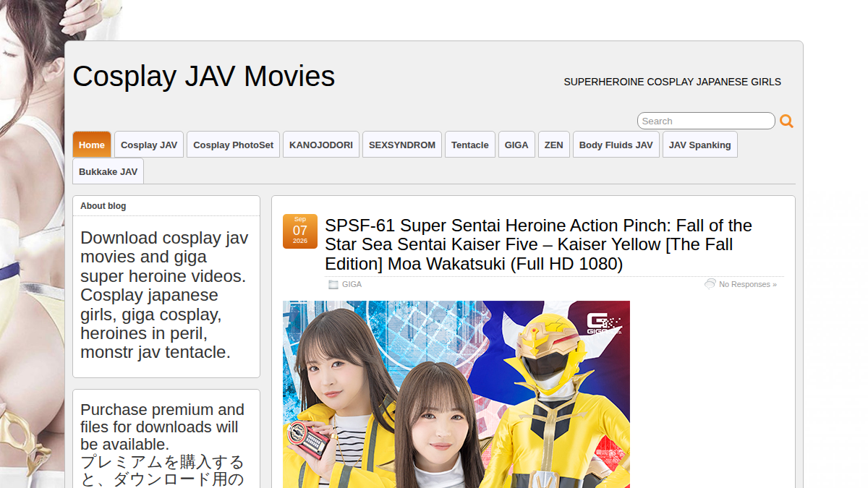
Task: Open the Cosplay JAV menu item
Action: click(x=149, y=145)
